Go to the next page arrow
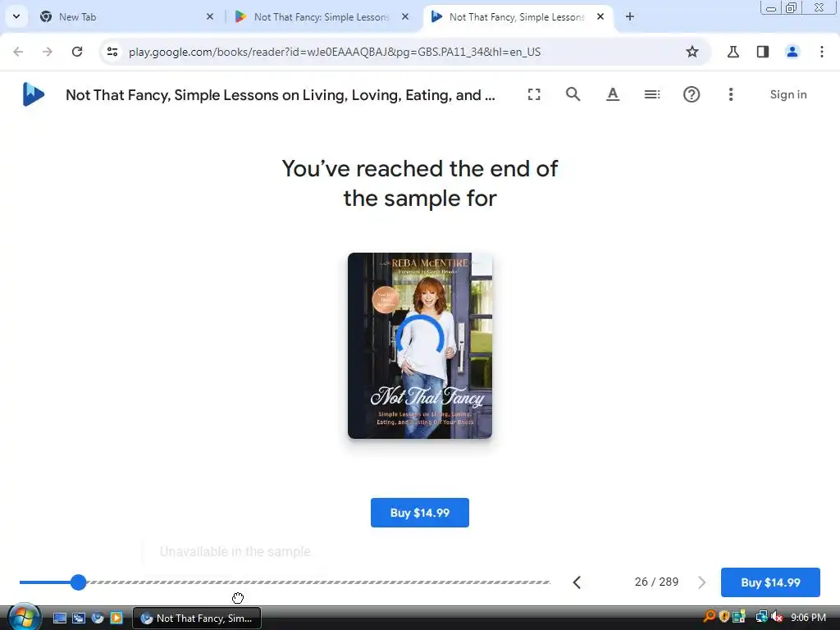The image size is (840, 630). click(x=702, y=582)
